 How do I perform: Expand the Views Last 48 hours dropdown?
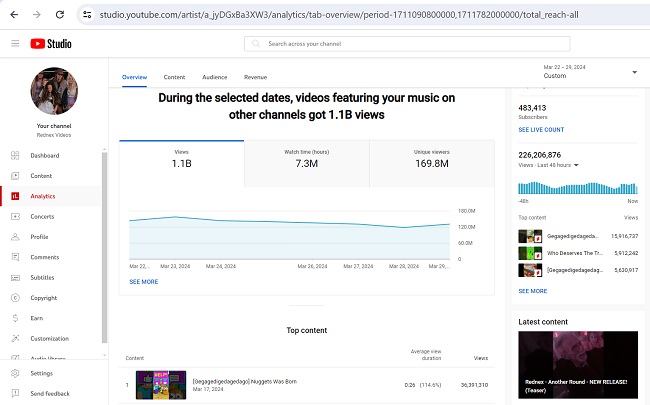click(x=576, y=165)
